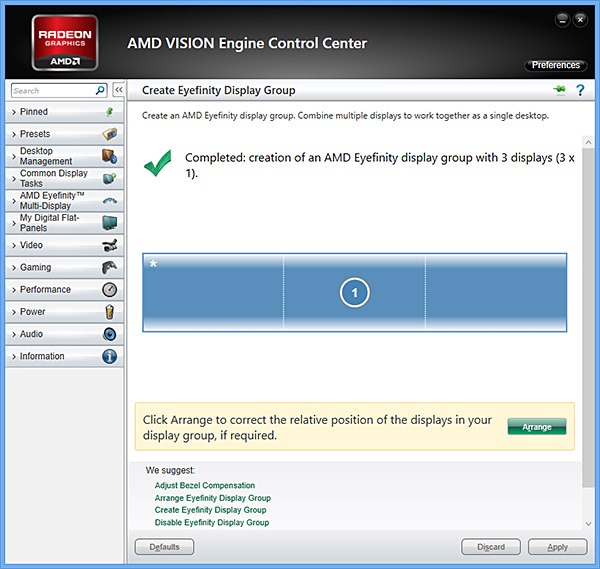Screen dimensions: 600x569
Task: Click the Defaults button
Action: [164, 547]
